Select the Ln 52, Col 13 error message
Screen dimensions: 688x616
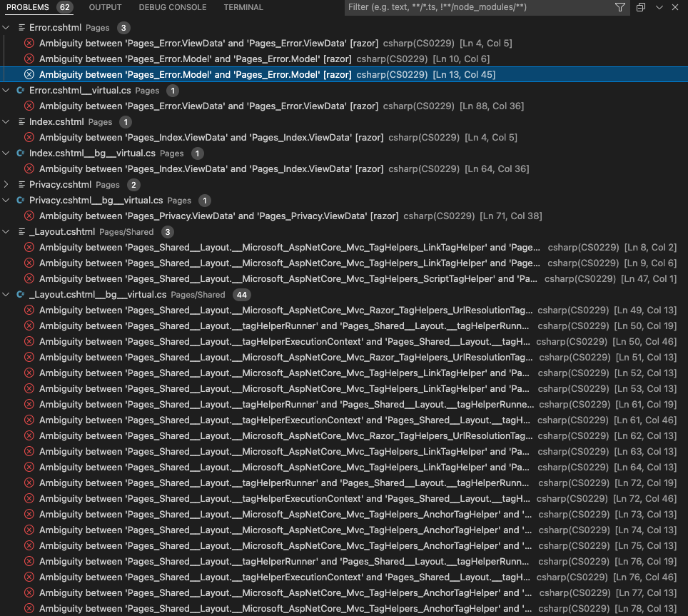[284, 373]
